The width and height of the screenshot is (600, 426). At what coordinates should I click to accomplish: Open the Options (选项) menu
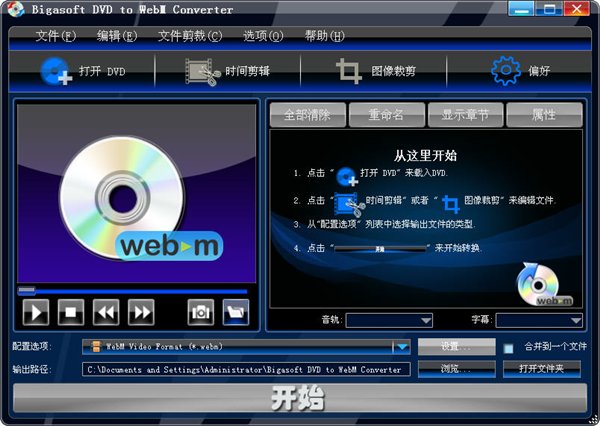263,36
